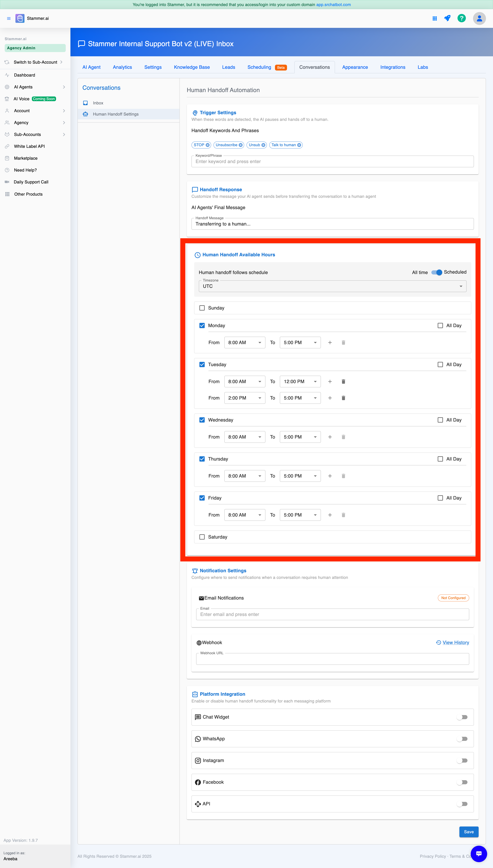Add a time slot to Thursday

pos(330,476)
